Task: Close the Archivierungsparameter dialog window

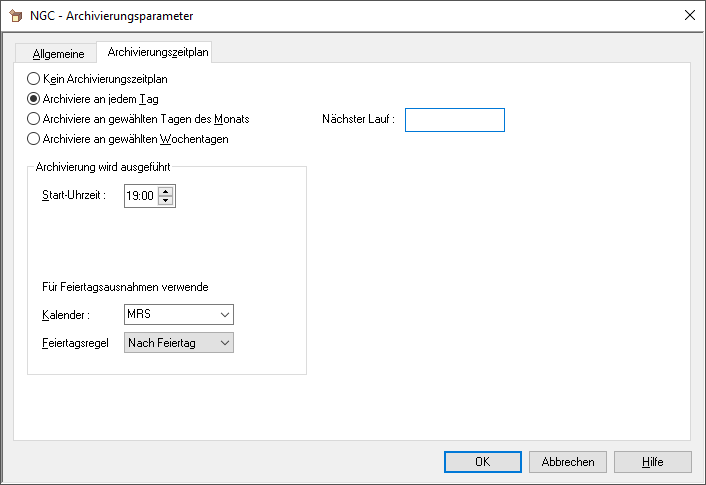Action: pos(688,16)
